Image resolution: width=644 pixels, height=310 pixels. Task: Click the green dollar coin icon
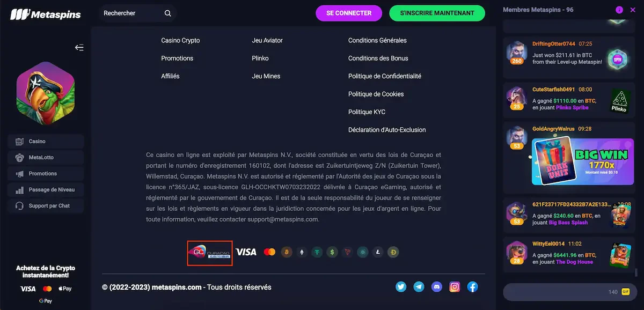click(x=333, y=252)
